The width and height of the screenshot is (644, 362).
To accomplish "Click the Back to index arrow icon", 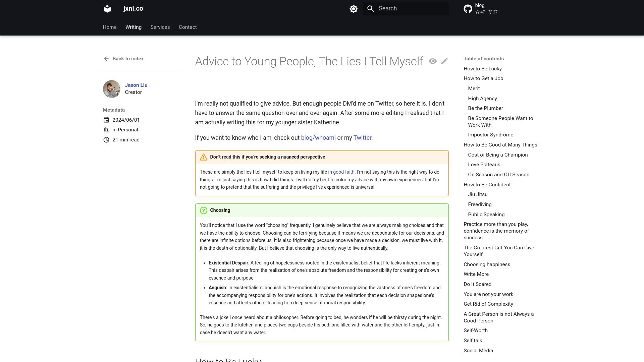I will pyautogui.click(x=106, y=59).
